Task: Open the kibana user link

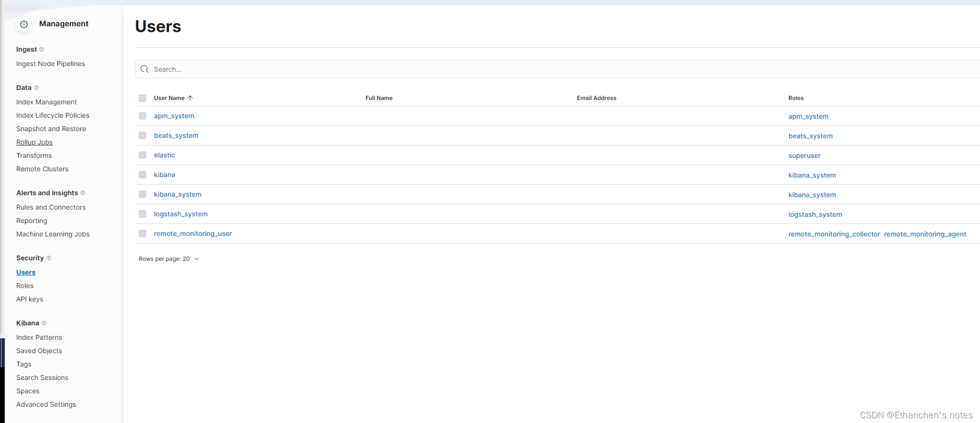Action: [x=165, y=175]
